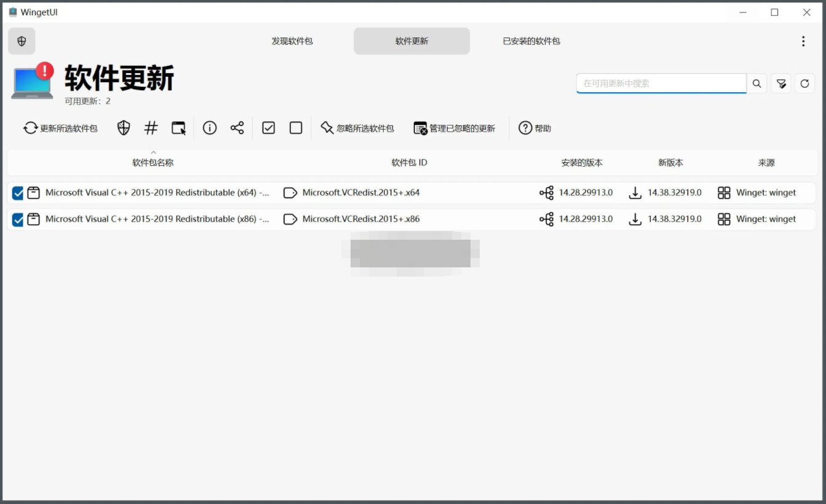Click the hash (#) skip-check icon
This screenshot has width=826, height=504.
coord(151,128)
